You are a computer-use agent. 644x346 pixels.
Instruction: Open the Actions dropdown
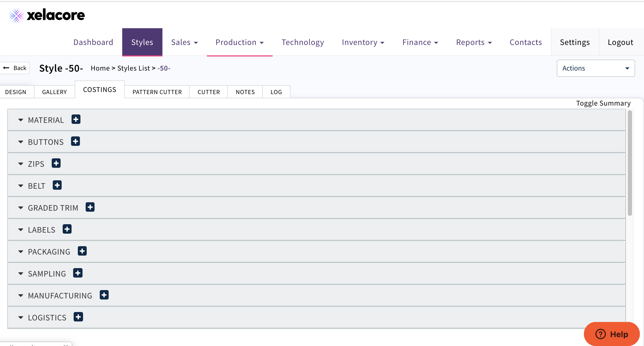coord(596,68)
